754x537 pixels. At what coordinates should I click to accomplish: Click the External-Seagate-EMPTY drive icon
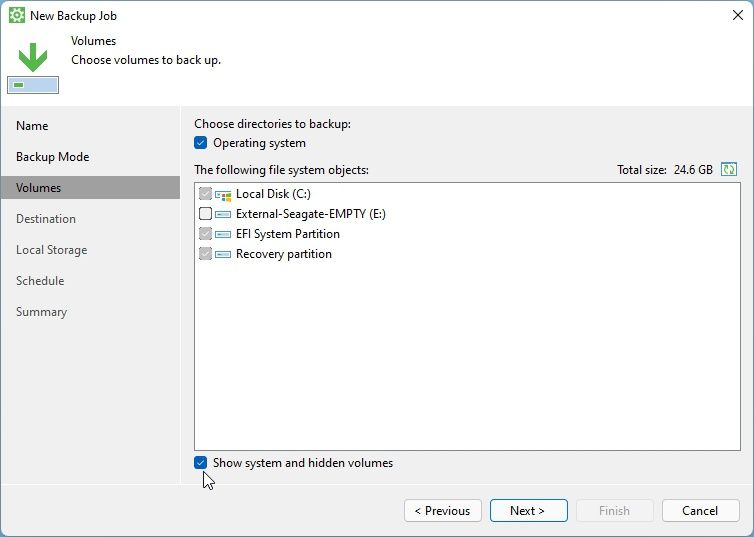(223, 214)
